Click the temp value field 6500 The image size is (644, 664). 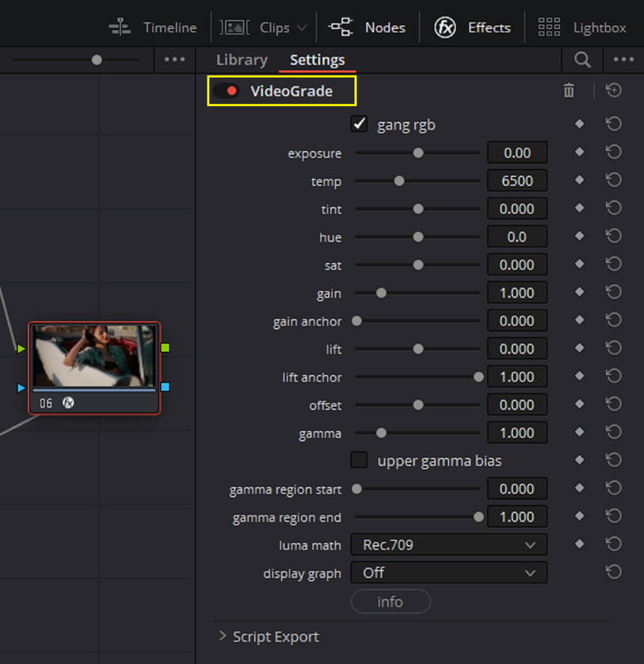point(517,180)
